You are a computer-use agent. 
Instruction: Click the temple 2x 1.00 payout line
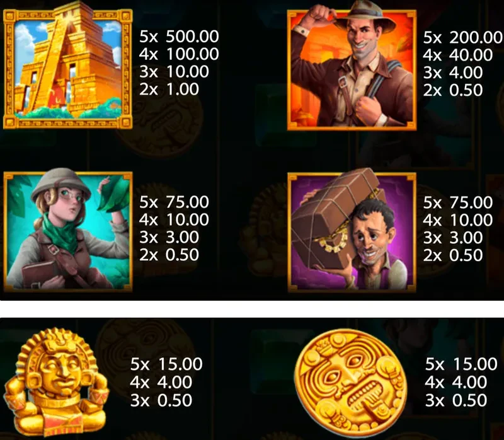point(169,89)
